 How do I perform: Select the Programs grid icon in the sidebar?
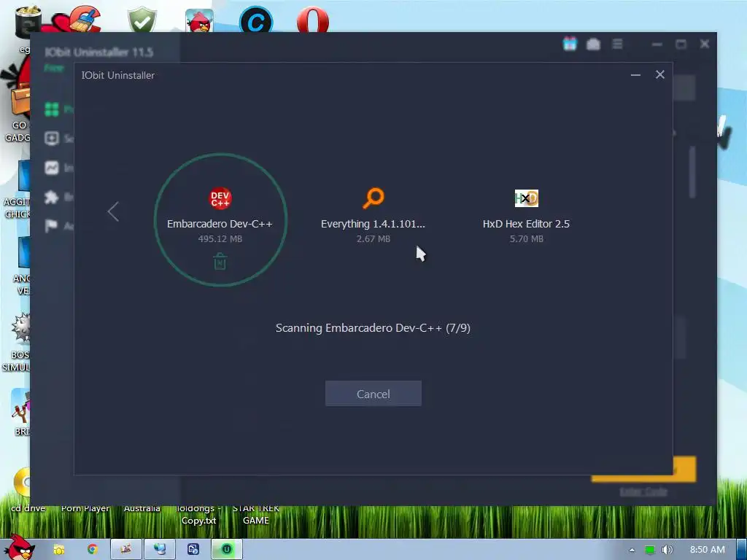point(52,109)
